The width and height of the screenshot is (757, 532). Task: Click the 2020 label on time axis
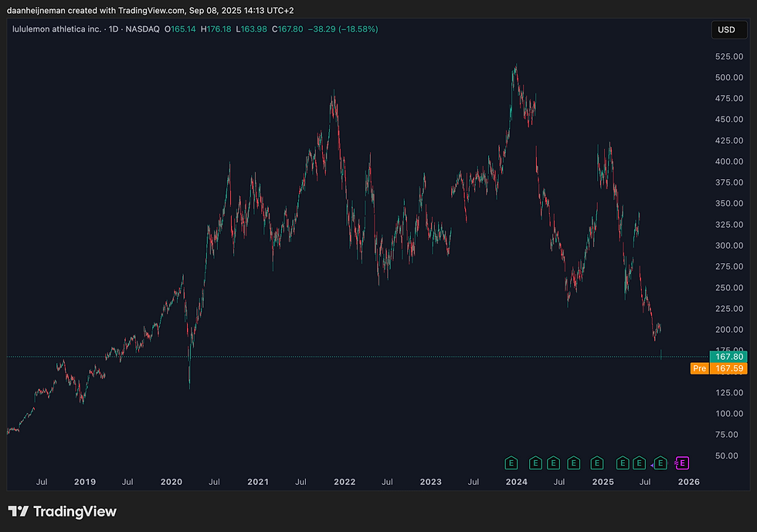(171, 482)
